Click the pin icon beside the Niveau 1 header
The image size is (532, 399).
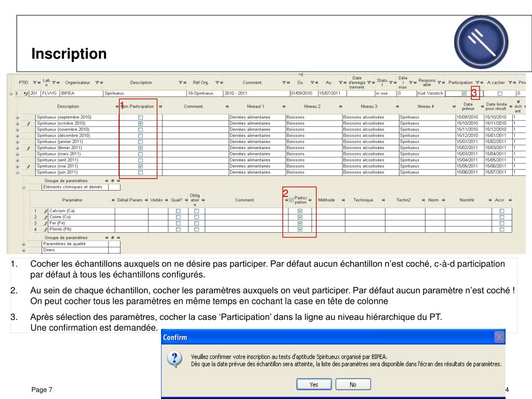[284, 107]
